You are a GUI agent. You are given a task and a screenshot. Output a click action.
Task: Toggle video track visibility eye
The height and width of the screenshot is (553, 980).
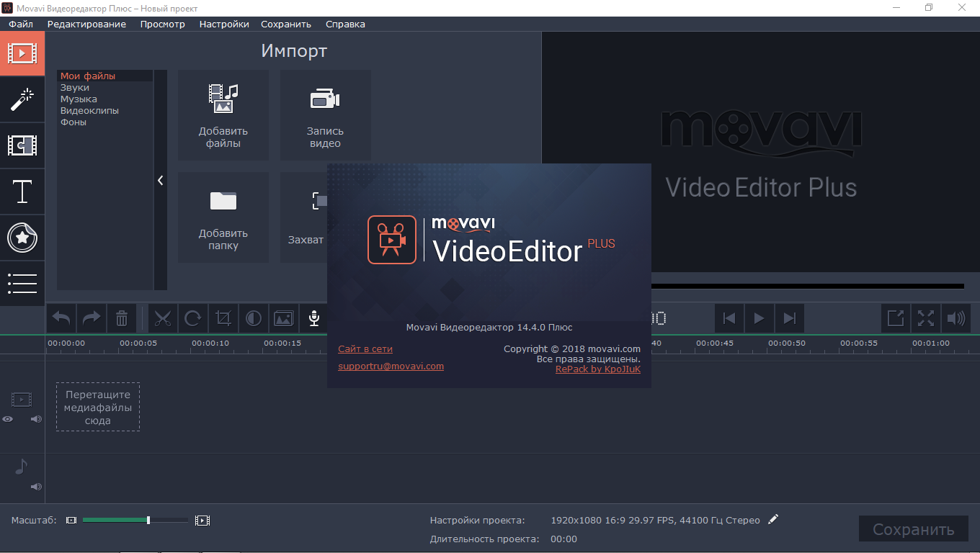point(8,419)
